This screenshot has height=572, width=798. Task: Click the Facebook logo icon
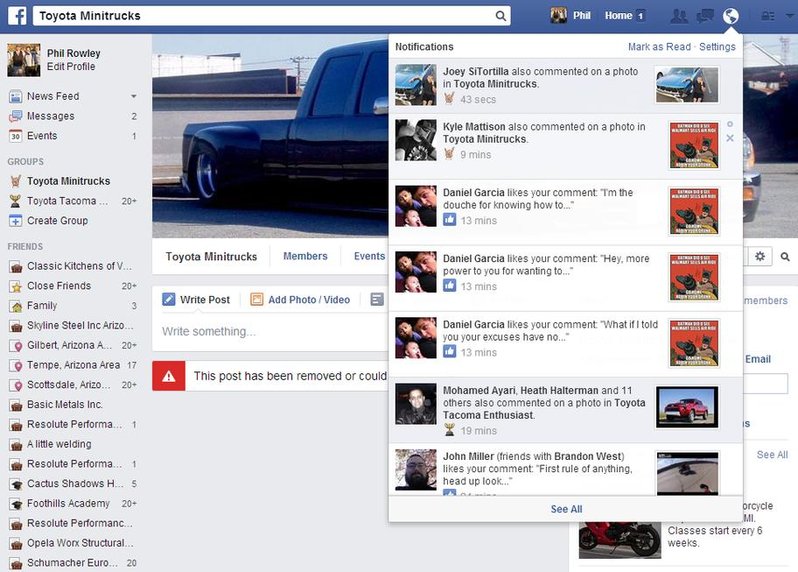pos(17,15)
